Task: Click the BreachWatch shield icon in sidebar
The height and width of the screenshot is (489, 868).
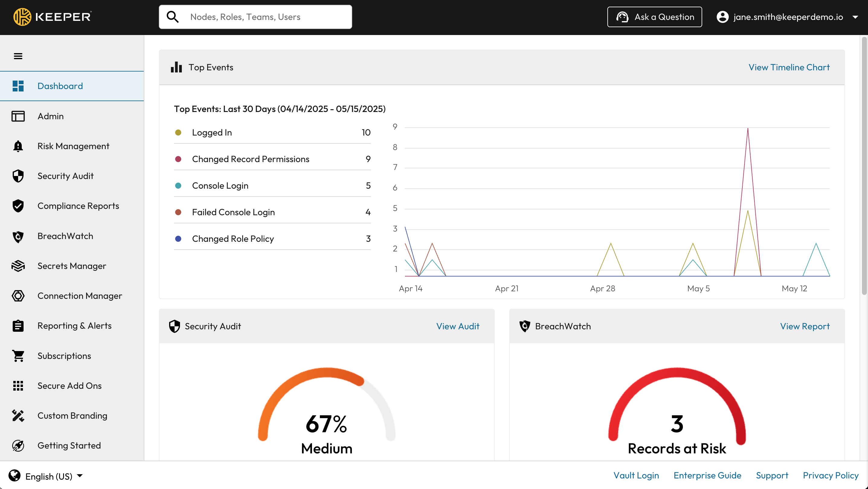Action: (18, 236)
